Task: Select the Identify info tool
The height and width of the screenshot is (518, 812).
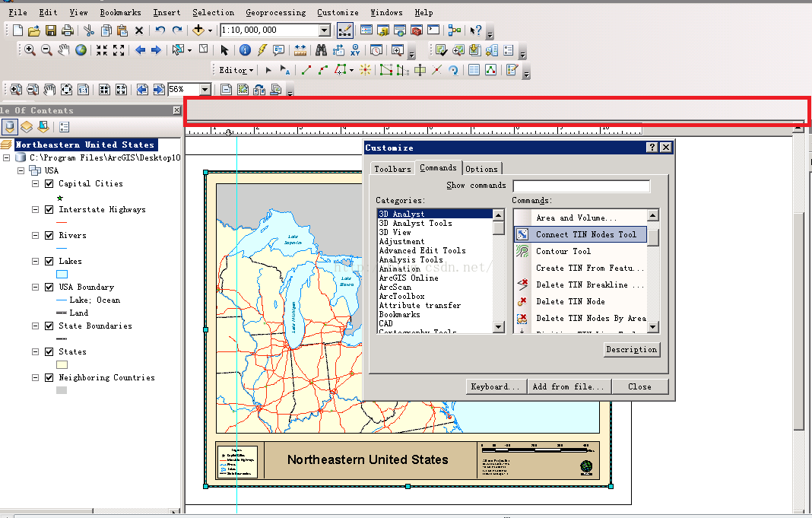Action: click(245, 50)
